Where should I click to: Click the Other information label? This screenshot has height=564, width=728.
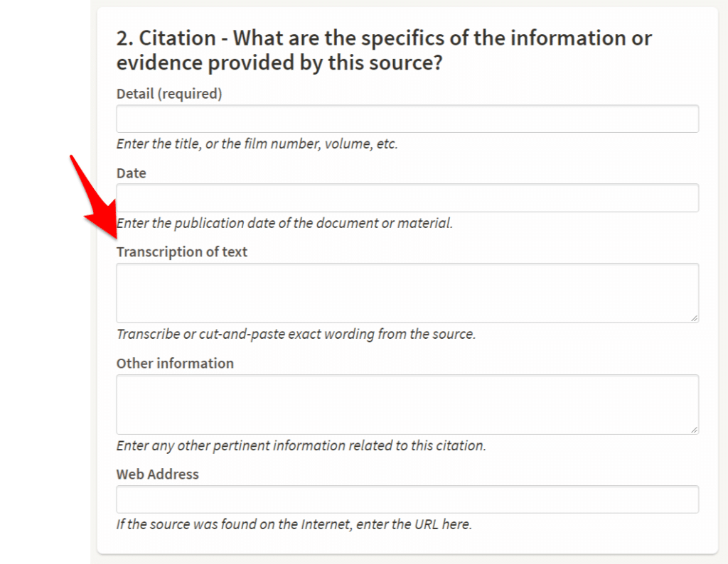(175, 363)
